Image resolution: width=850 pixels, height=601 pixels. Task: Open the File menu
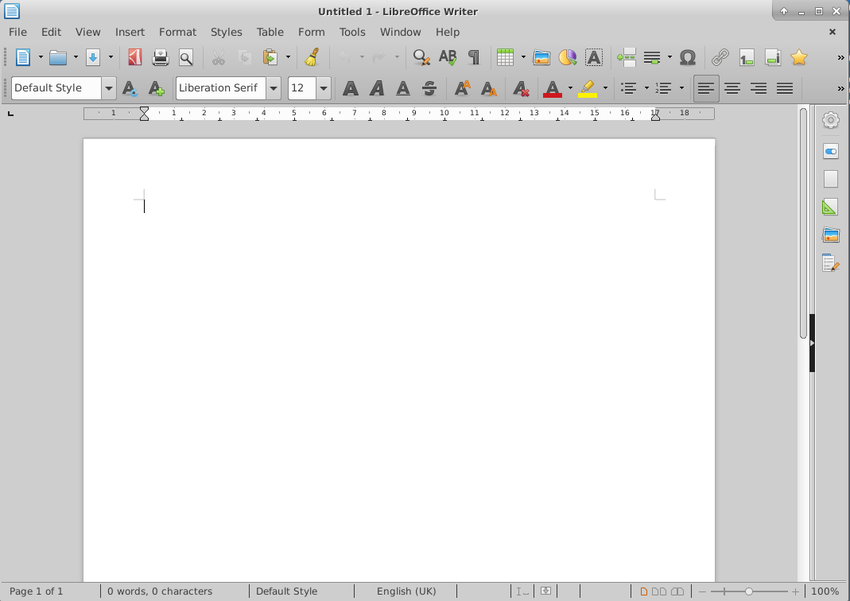click(18, 32)
